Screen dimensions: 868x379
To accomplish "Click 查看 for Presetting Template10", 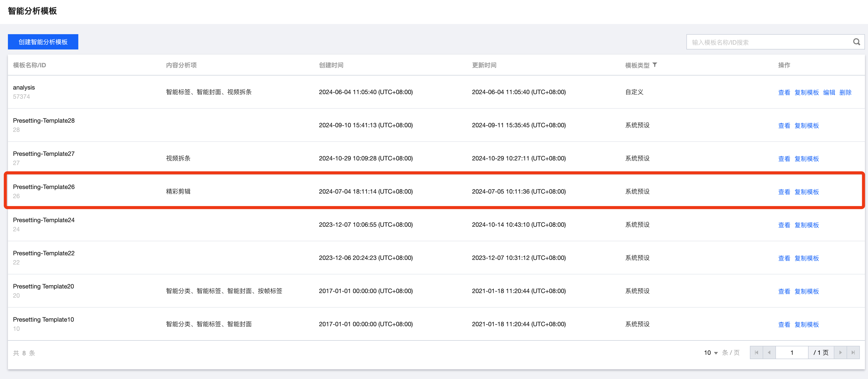I will tap(784, 324).
